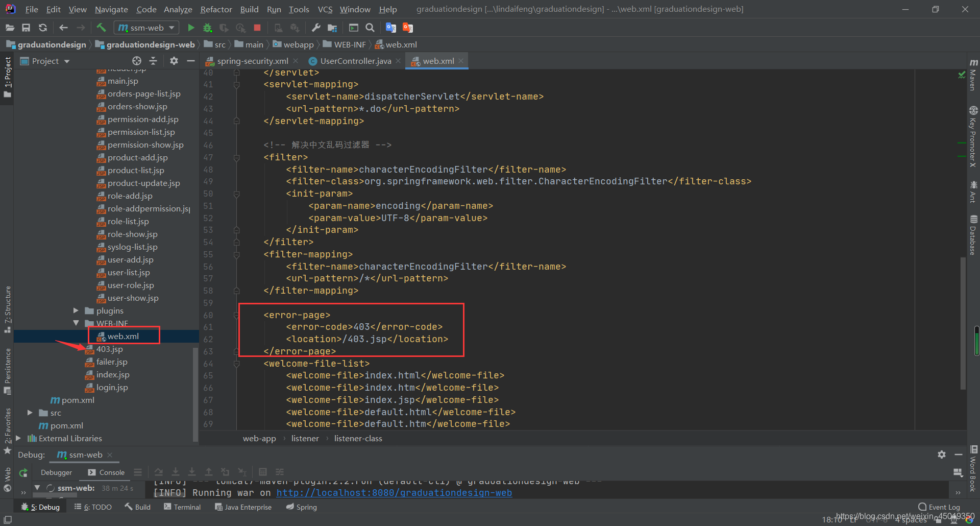Screen dimensions: 980x526
Task: Click webapp in breadcrumb path
Action: pos(299,44)
